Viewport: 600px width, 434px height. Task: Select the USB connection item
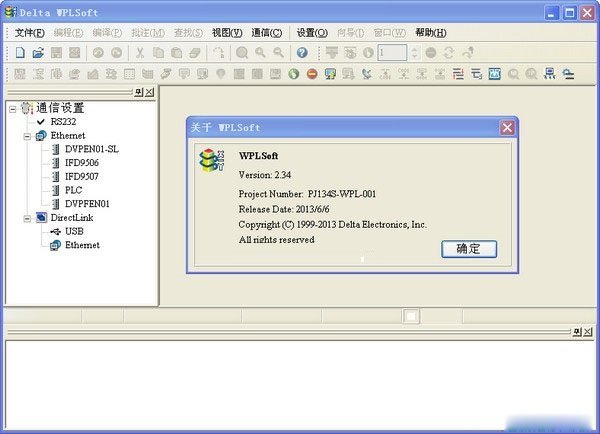click(x=74, y=231)
